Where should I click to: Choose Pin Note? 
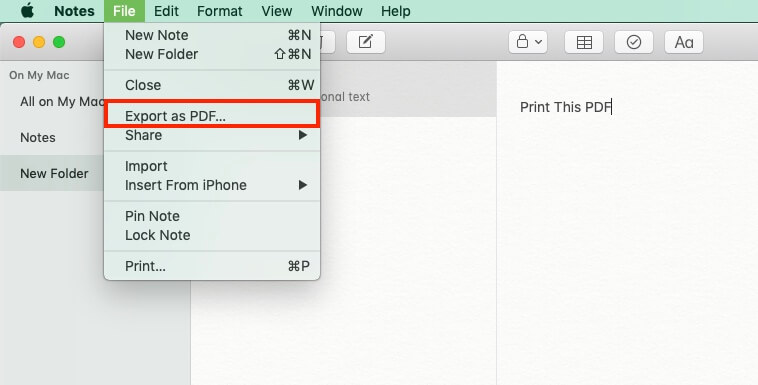point(212,216)
